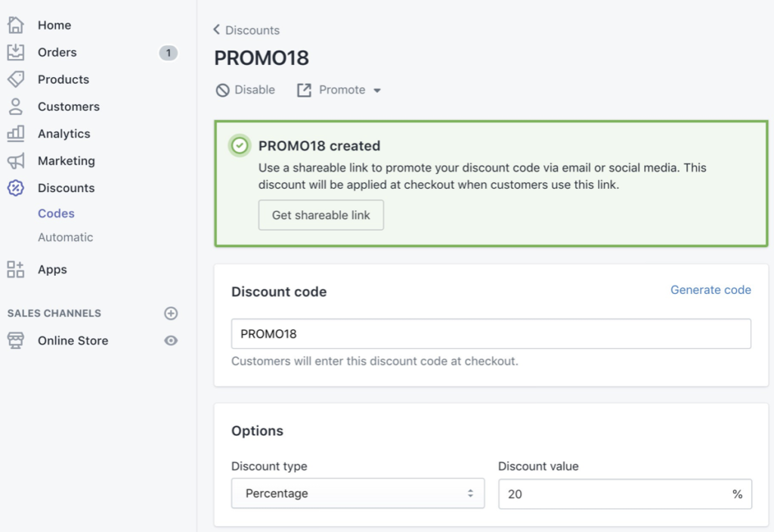Click the Generate code link
Viewport: 774px width, 532px height.
point(711,289)
